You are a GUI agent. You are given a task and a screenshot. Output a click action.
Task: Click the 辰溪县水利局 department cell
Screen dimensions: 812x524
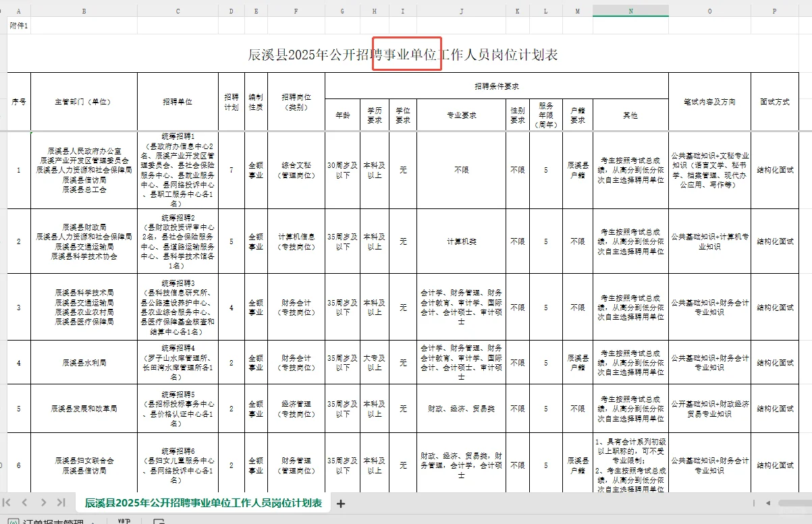pyautogui.click(x=84, y=363)
